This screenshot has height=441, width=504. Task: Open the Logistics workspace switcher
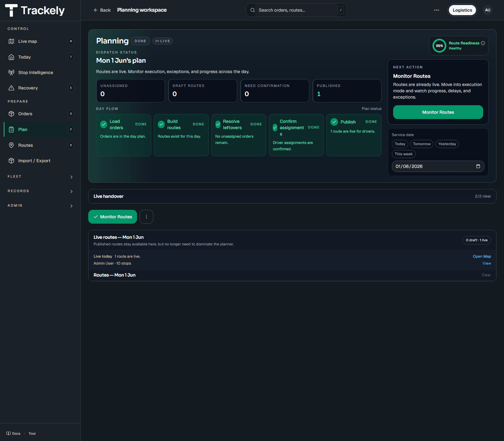coord(462,10)
